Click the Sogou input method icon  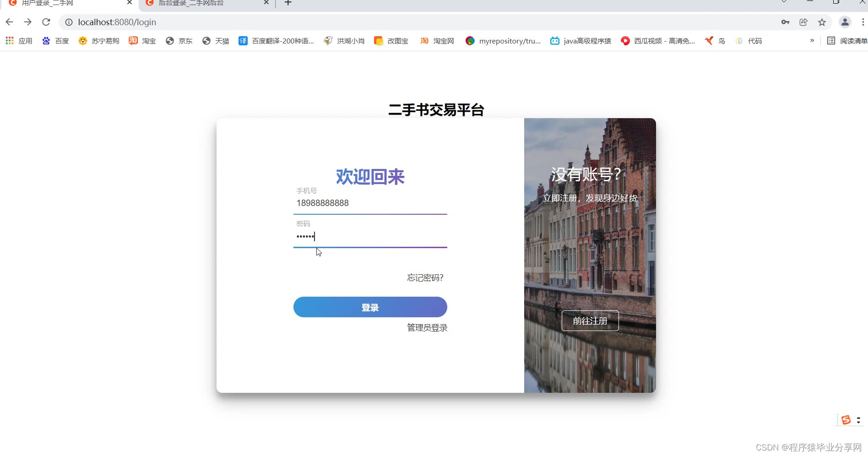(846, 420)
